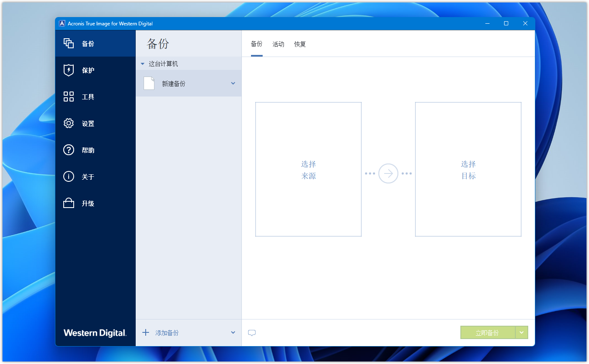Click the 选择目标 destination box
Viewport: 589px width, 364px height.
click(x=468, y=169)
